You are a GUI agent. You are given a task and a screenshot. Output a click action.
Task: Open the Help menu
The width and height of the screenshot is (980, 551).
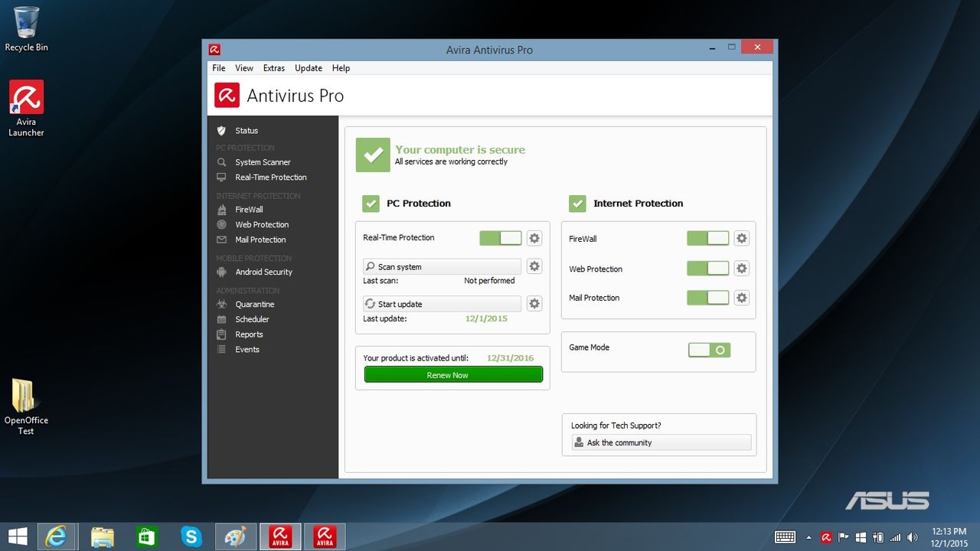pos(341,68)
